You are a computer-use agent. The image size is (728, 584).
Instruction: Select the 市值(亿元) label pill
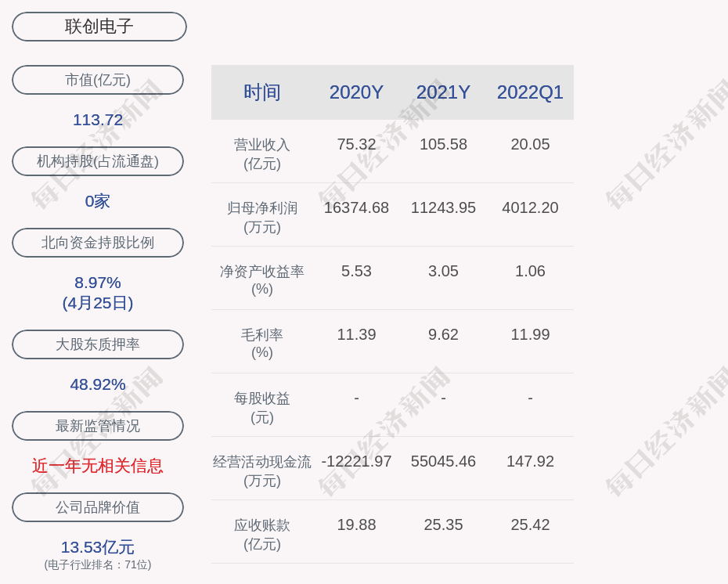coord(98,80)
